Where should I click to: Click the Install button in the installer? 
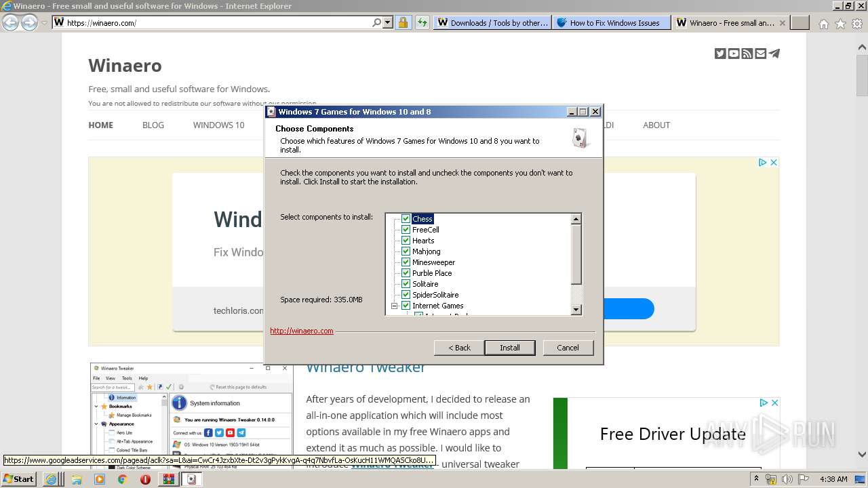(510, 348)
